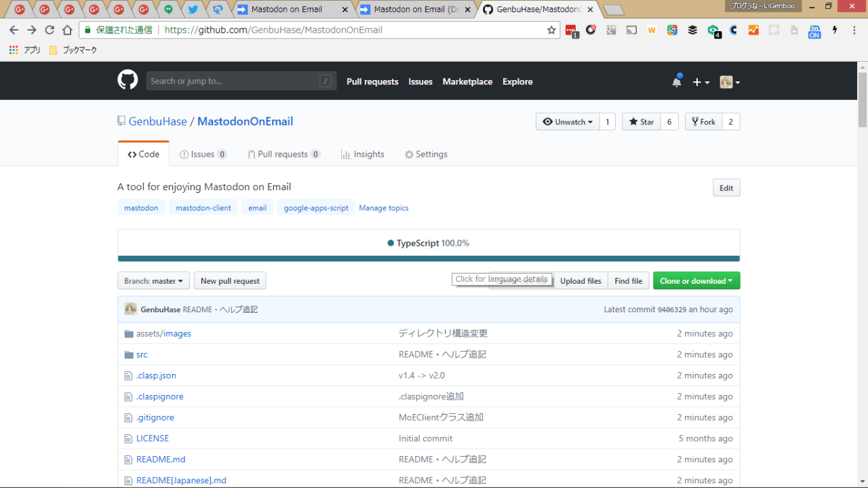The width and height of the screenshot is (868, 488).
Task: Expand the Branch: master dropdown
Action: pyautogui.click(x=153, y=281)
